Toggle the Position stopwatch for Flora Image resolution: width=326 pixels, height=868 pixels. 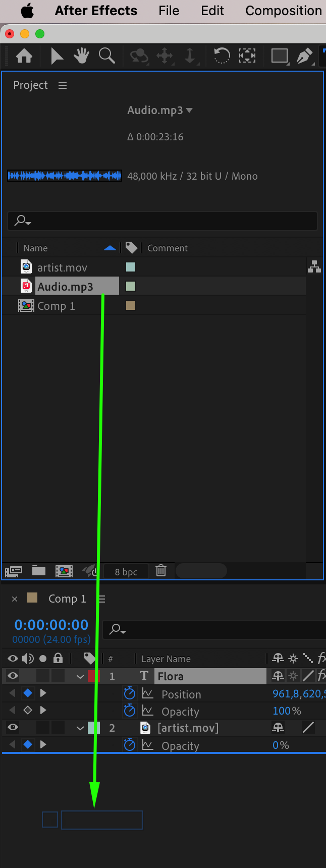[130, 693]
